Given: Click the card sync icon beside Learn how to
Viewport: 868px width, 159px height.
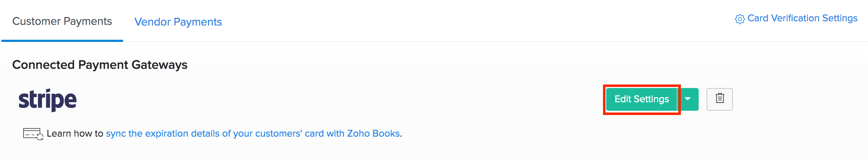Looking at the screenshot, I should tap(33, 134).
